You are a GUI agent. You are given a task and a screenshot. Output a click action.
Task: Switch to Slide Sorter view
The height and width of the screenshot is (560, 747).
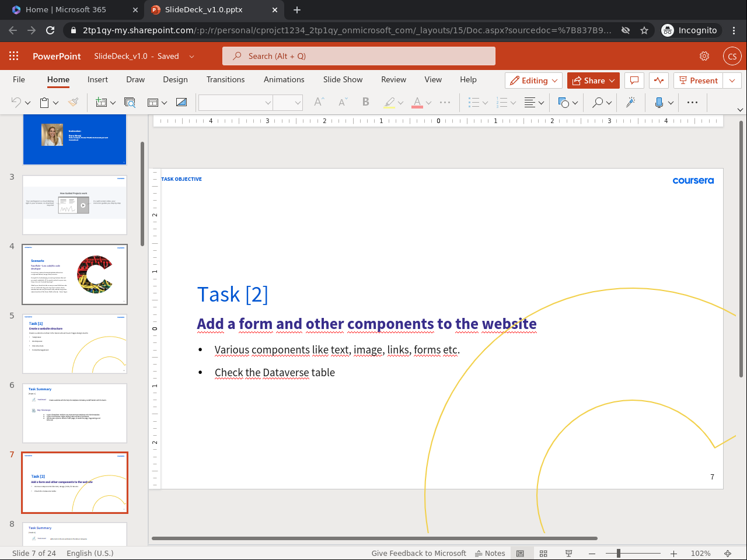(543, 553)
